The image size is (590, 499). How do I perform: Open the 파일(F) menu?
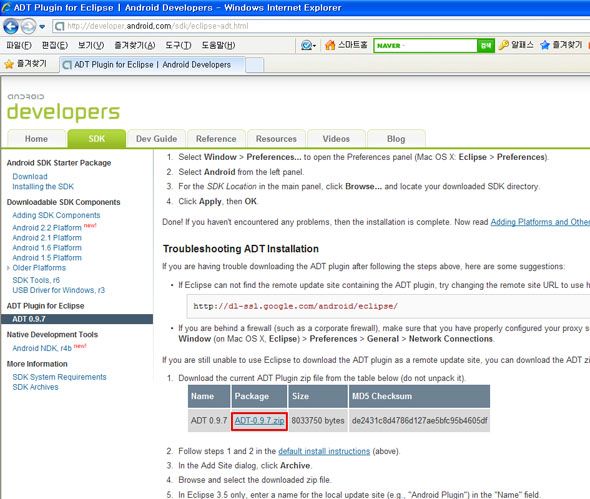pyautogui.click(x=19, y=46)
